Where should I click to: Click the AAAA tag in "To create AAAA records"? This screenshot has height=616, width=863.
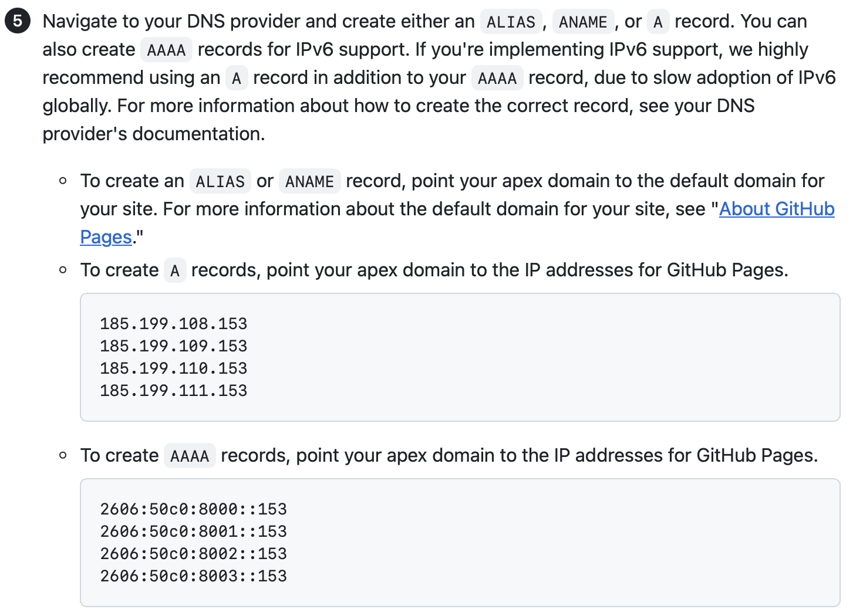(x=190, y=456)
